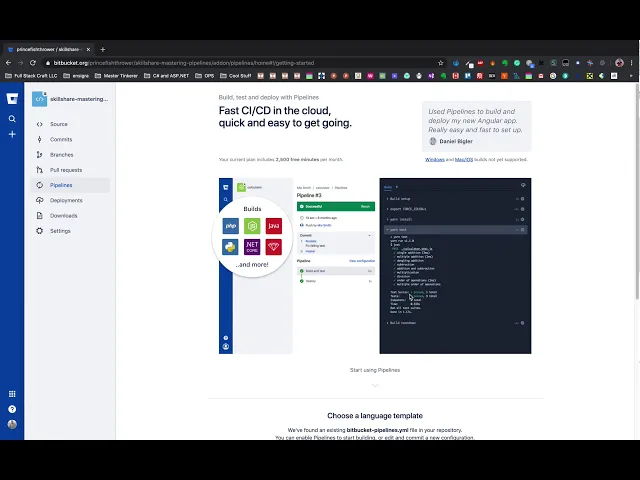640x480 pixels.
Task: Click the Downloads file icon
Action: [40, 216]
